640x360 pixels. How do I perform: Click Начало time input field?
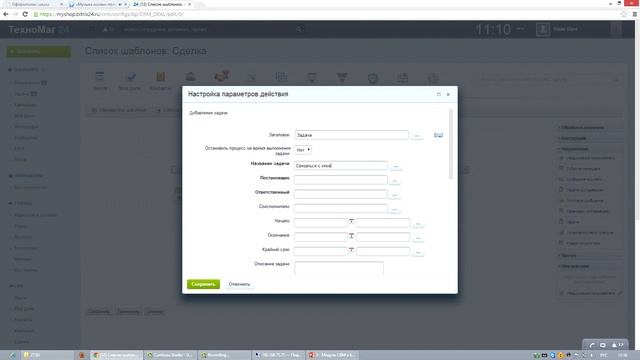click(x=383, y=222)
